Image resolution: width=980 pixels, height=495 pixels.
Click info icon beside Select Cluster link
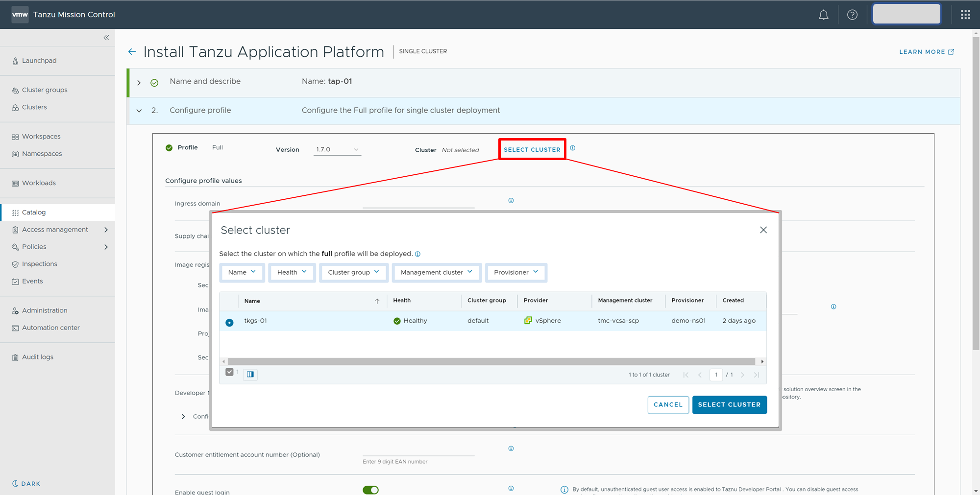572,148
